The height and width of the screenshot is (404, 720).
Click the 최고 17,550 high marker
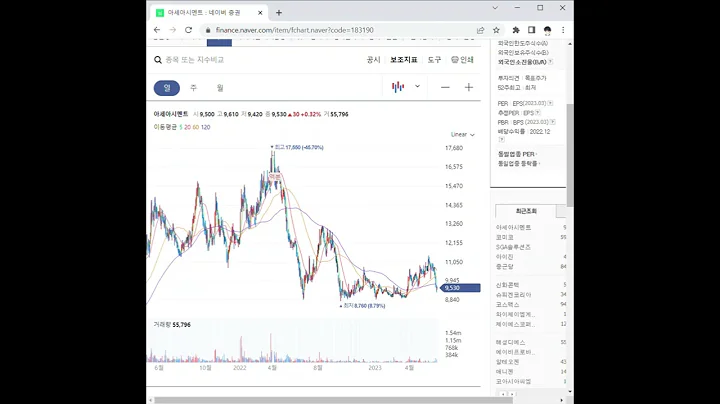297,147
